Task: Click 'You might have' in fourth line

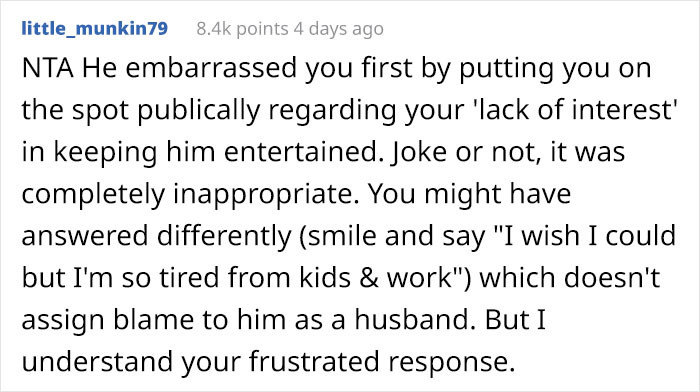Action: pyautogui.click(x=469, y=195)
